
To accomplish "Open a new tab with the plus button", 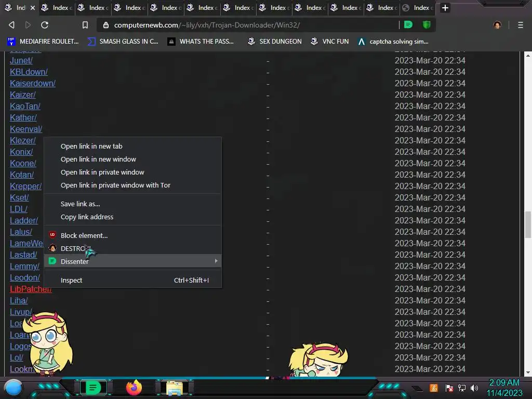I will pyautogui.click(x=445, y=8).
